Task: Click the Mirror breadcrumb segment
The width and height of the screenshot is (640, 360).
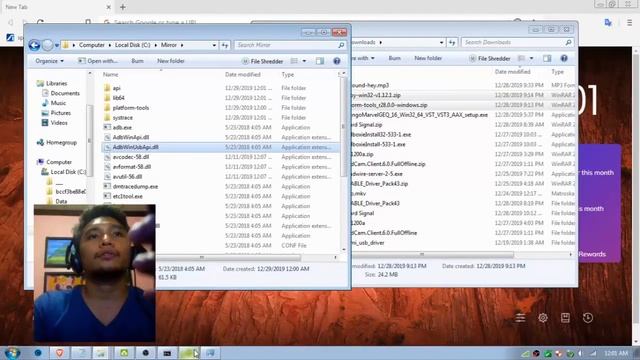Action: point(169,45)
